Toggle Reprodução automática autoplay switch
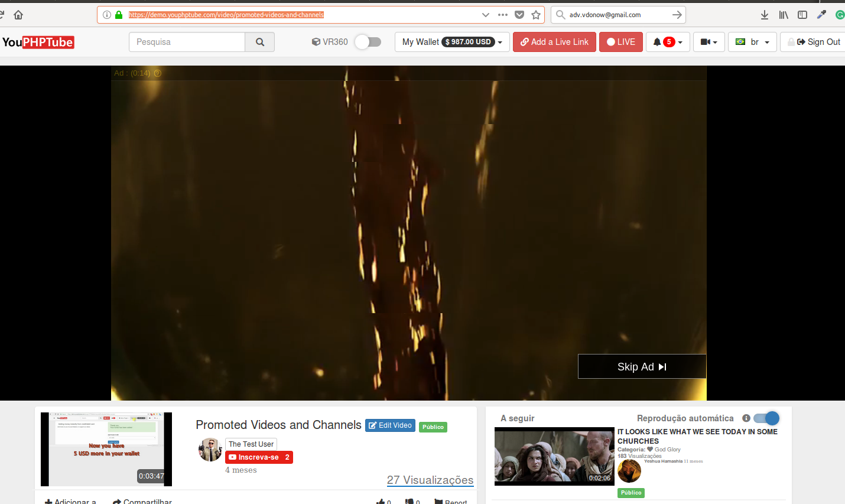This screenshot has height=504, width=845. pyautogui.click(x=766, y=418)
